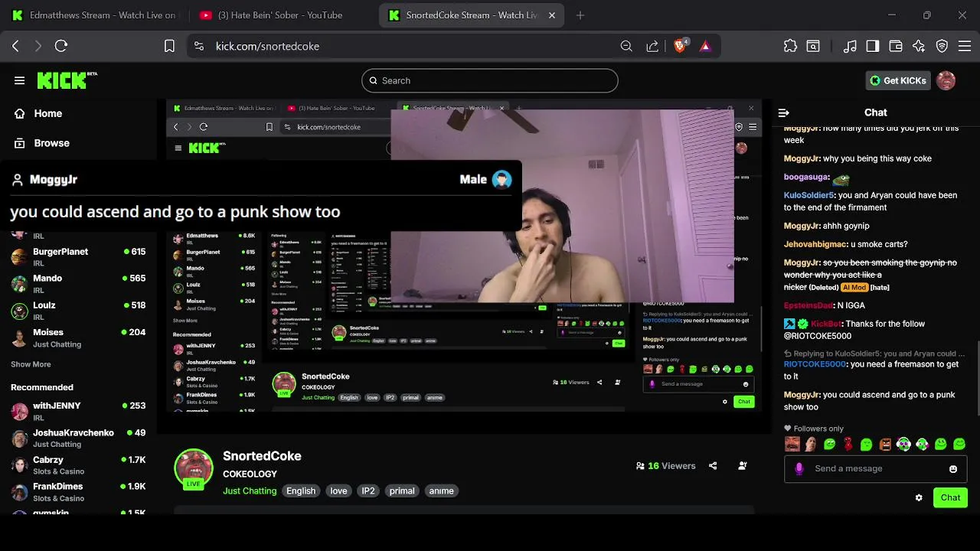Click the SnortedCoke channel name
Viewport: 980px width, 551px height.
click(262, 456)
